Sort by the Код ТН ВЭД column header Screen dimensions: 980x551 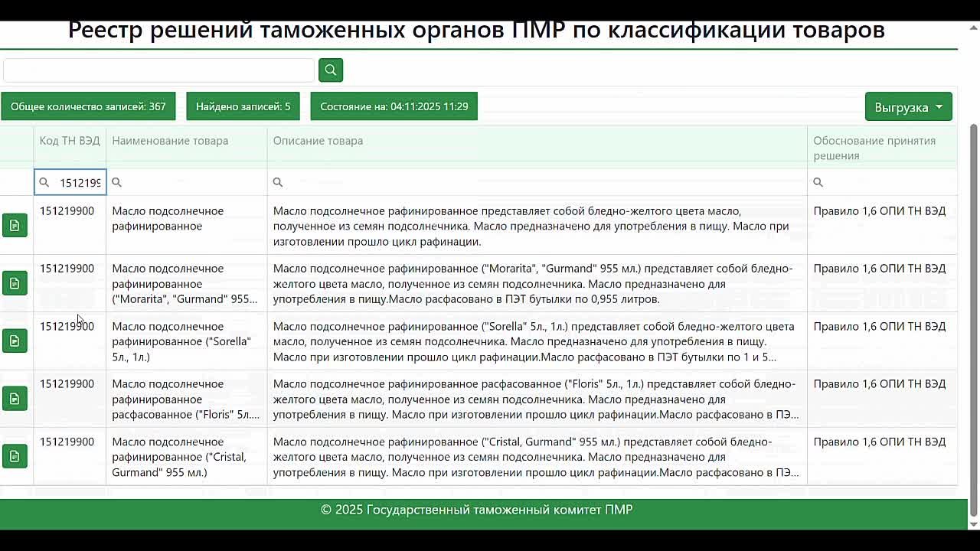(69, 141)
